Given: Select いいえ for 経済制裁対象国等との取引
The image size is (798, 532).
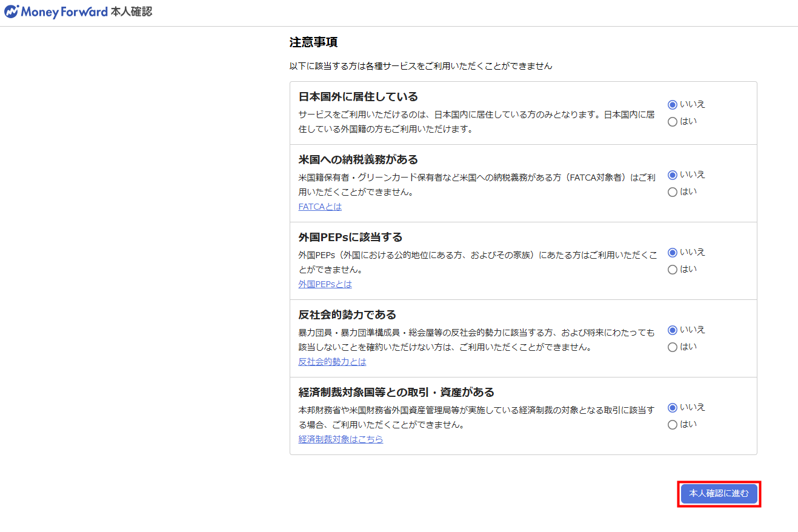Looking at the screenshot, I should (672, 408).
